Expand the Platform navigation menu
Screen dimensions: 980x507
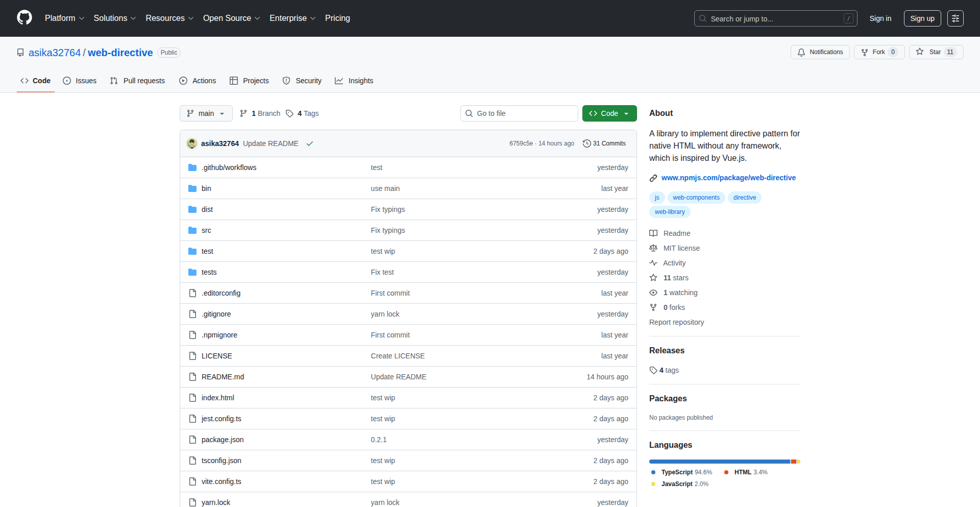tap(64, 18)
